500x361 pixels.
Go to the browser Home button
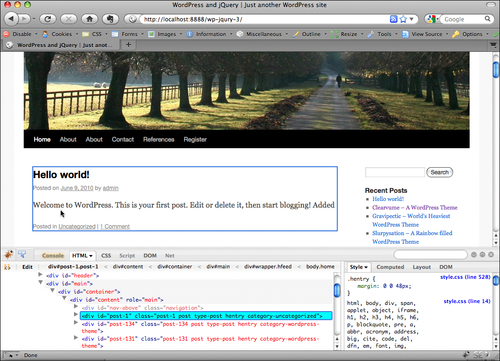(x=89, y=19)
